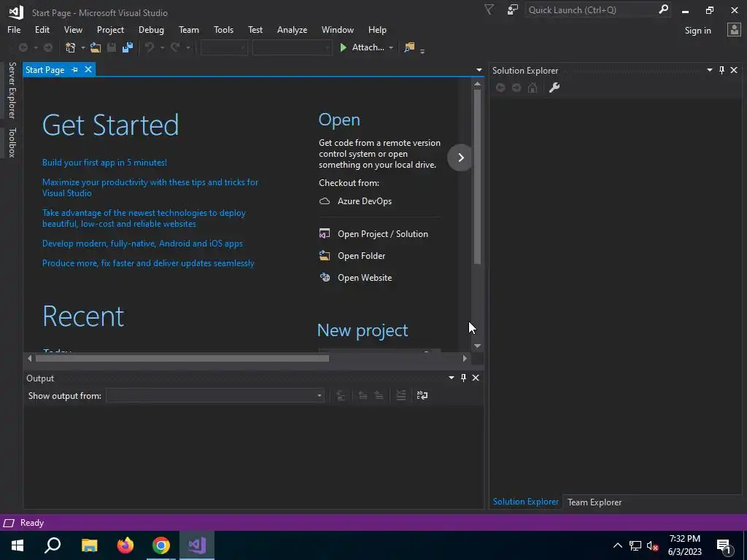Click the Solution Explorer Properties wrench icon

coord(554,87)
